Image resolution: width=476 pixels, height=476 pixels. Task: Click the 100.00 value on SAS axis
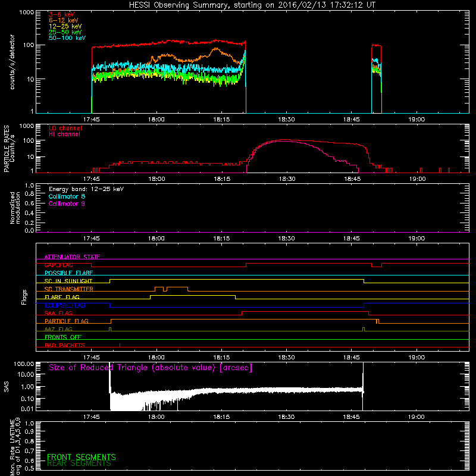24,364
